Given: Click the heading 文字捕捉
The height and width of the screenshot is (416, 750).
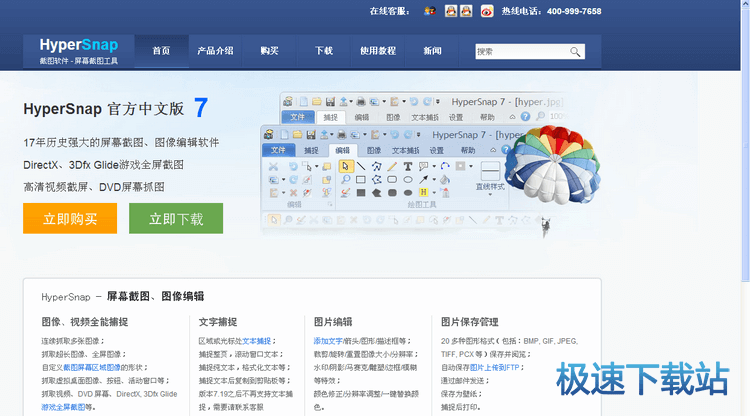Looking at the screenshot, I should [x=218, y=322].
